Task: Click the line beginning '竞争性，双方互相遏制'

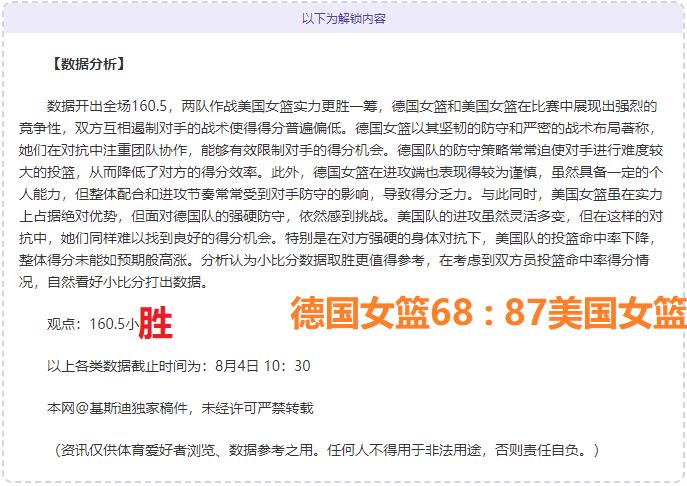Action: pos(337,128)
